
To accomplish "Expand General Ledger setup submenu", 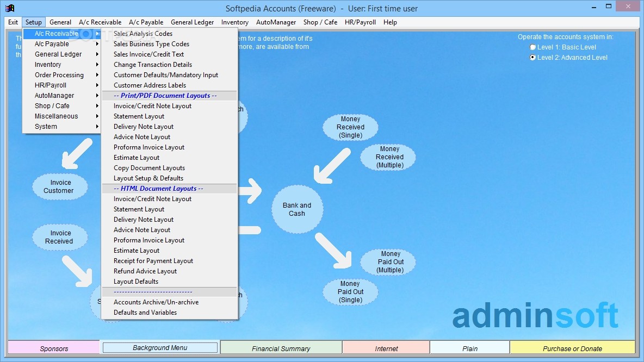I will tap(61, 54).
